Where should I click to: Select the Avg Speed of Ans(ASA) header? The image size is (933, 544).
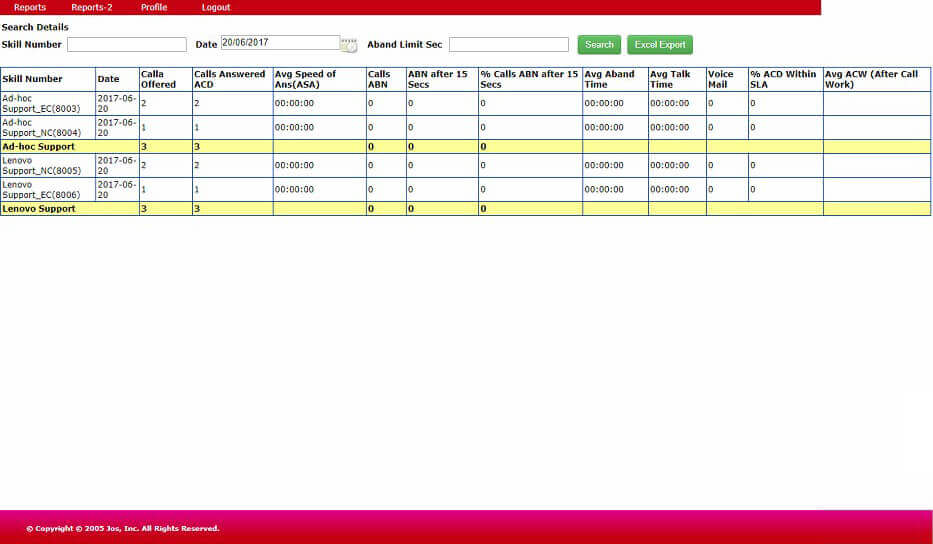coord(320,79)
